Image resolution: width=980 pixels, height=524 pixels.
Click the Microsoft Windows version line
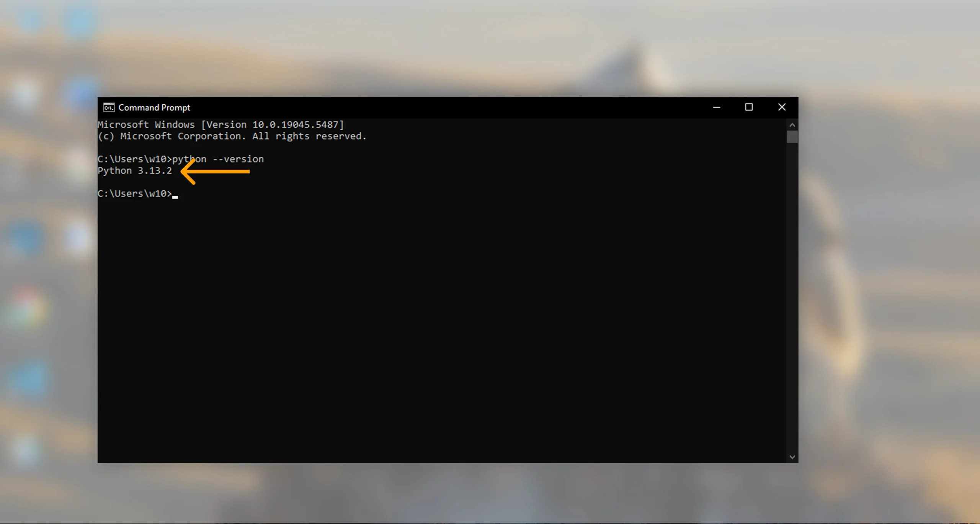coord(221,125)
